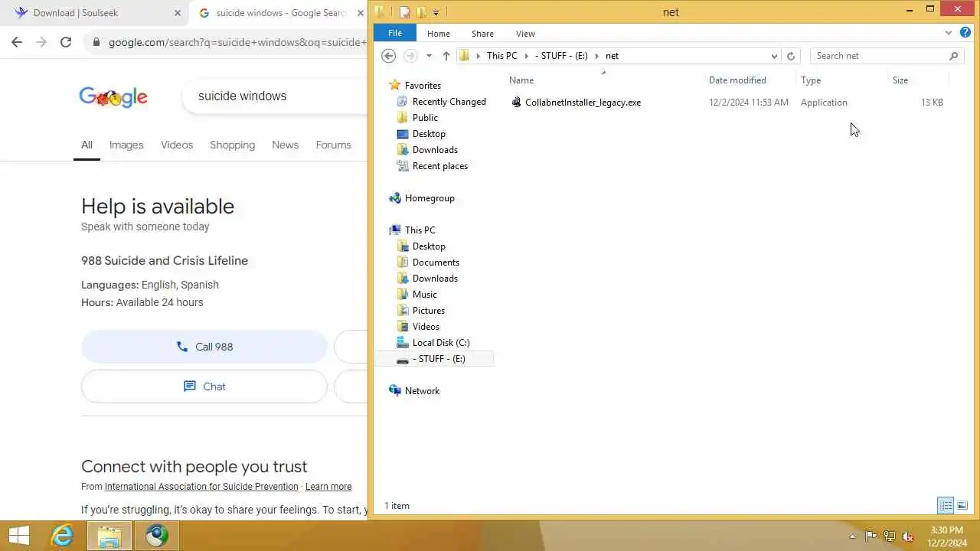The image size is (980, 551).
Task: Open the File tab in Explorer ribbon
Action: pyautogui.click(x=395, y=34)
